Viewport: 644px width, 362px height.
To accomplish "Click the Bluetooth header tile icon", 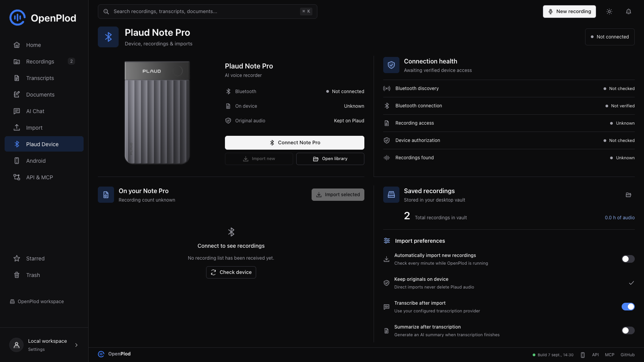I will pos(108,37).
